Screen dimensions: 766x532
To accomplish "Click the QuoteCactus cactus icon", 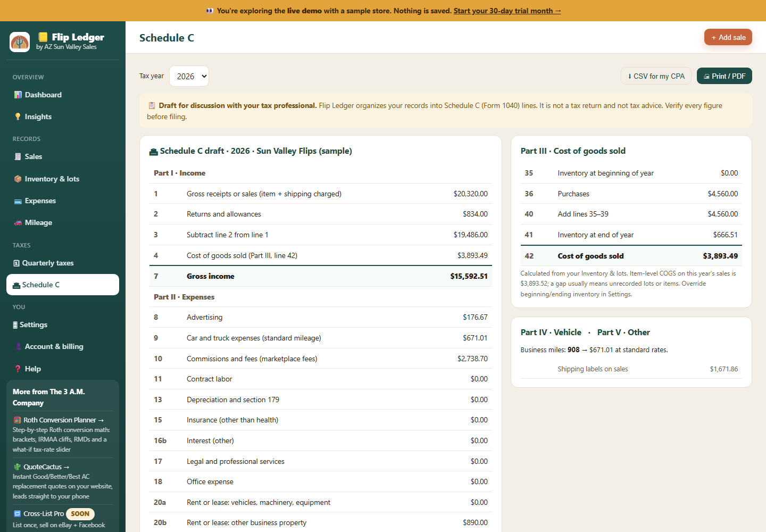I will coord(17,467).
